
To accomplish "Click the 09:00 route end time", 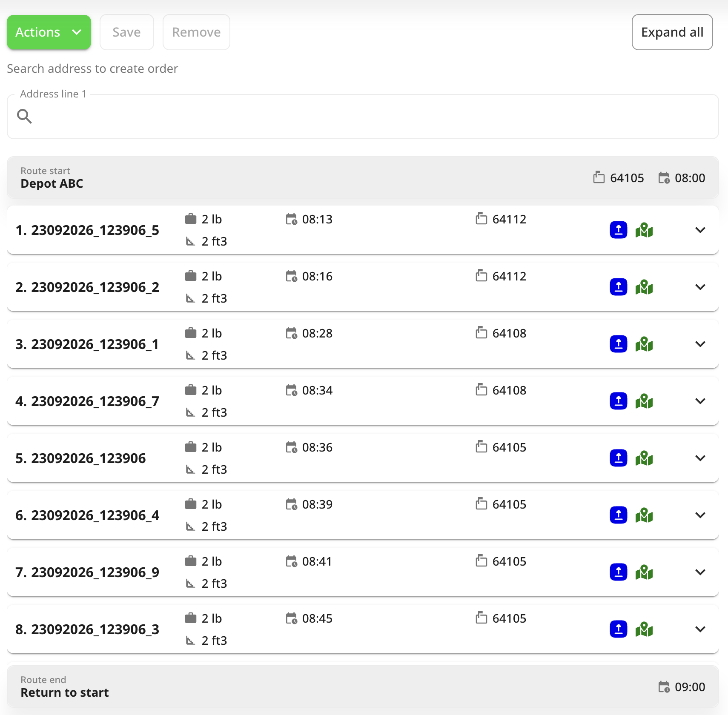I will (690, 687).
